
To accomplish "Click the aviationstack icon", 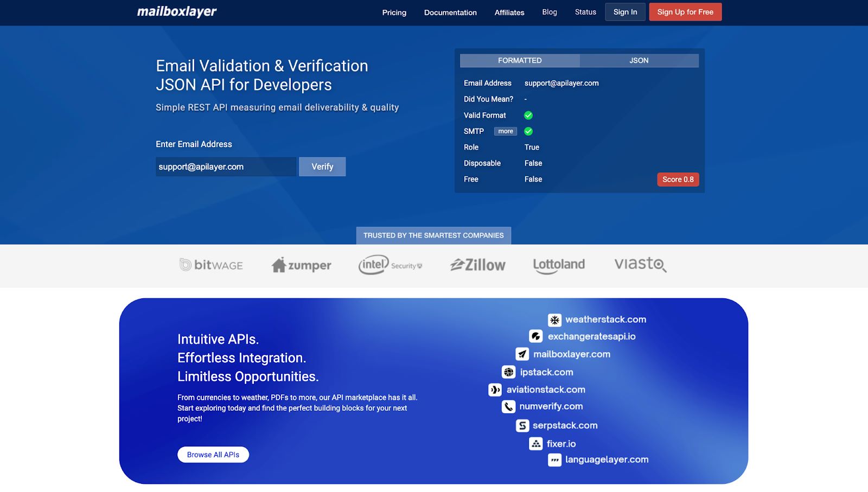I will tap(495, 389).
